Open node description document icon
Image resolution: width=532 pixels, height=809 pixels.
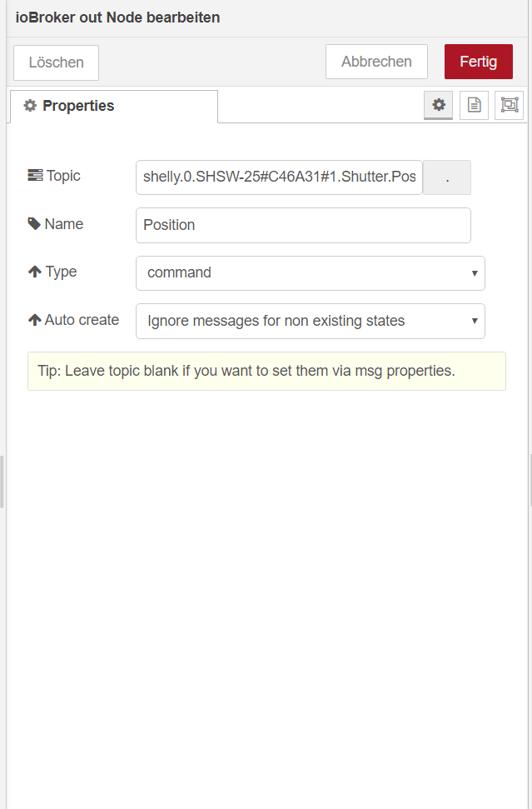click(x=474, y=105)
